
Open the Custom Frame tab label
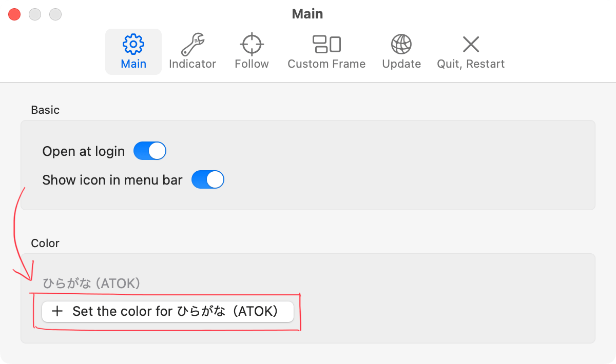326,64
